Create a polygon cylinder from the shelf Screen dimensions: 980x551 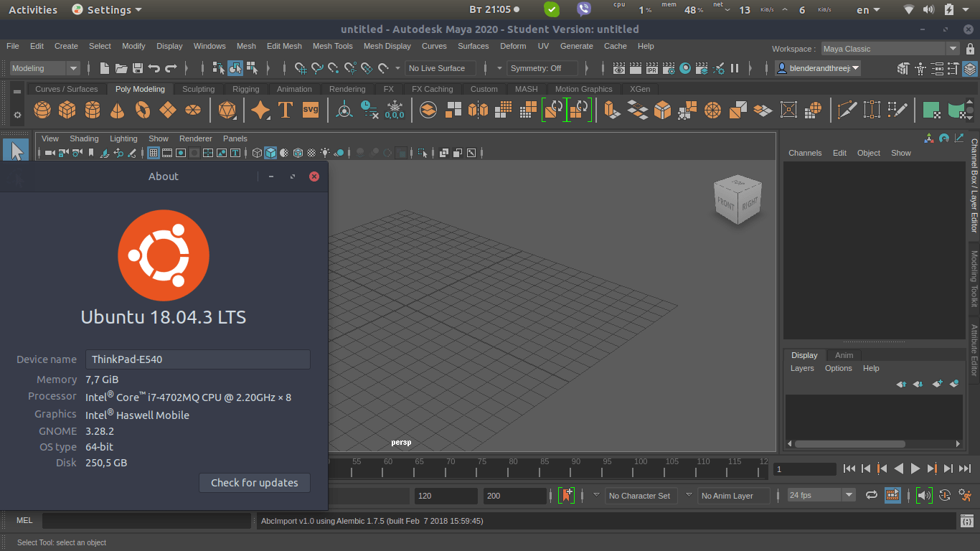pos(93,110)
